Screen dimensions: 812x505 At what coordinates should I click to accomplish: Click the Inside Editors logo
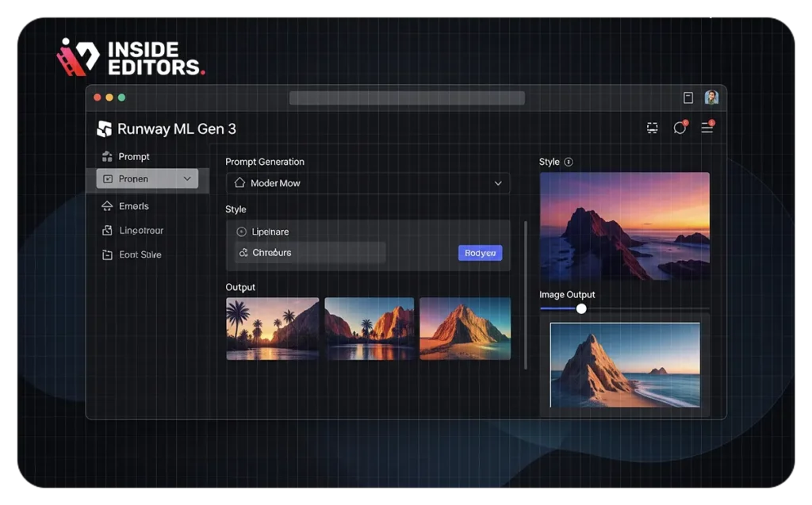[131, 58]
